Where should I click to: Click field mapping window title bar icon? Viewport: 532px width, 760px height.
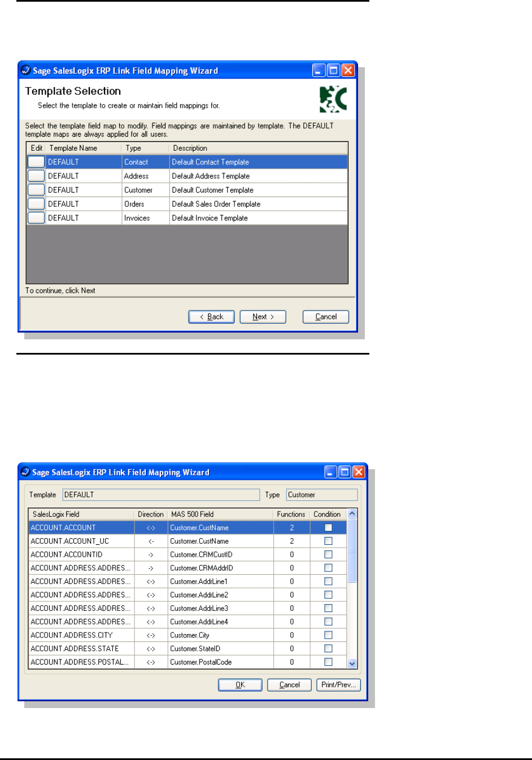point(25,472)
